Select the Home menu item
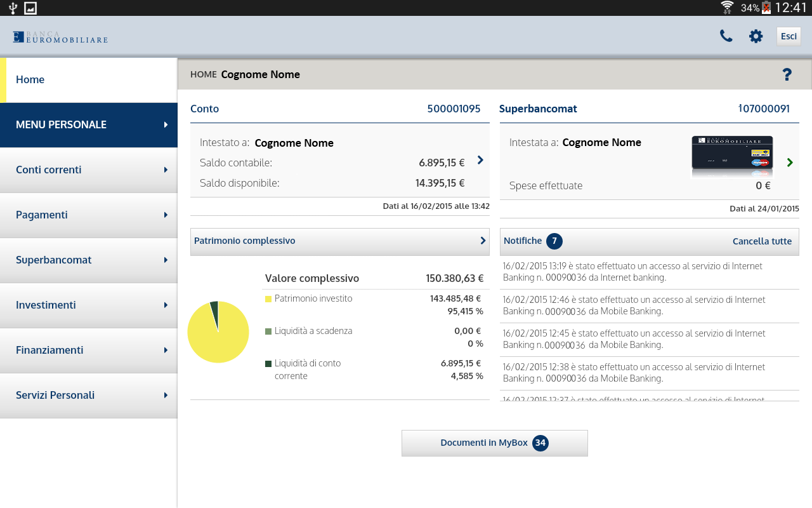 [x=89, y=80]
